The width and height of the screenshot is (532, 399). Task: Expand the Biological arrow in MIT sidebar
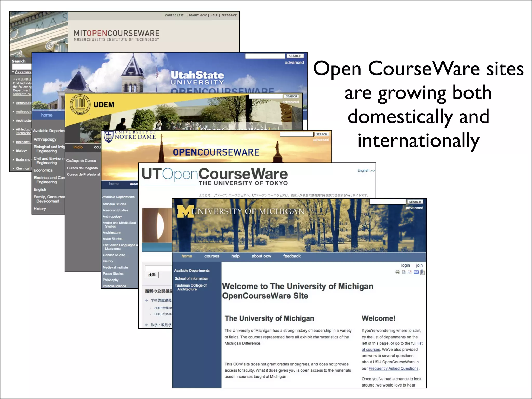[x=14, y=142]
